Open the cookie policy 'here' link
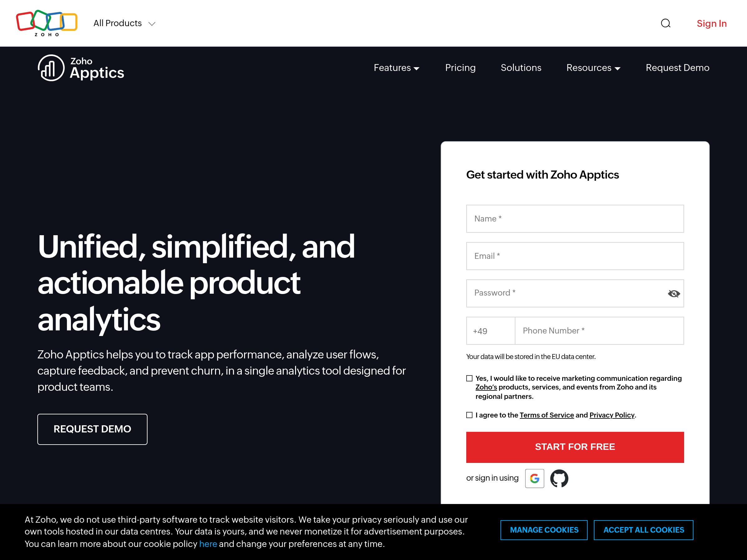The image size is (747, 560). pyautogui.click(x=208, y=544)
